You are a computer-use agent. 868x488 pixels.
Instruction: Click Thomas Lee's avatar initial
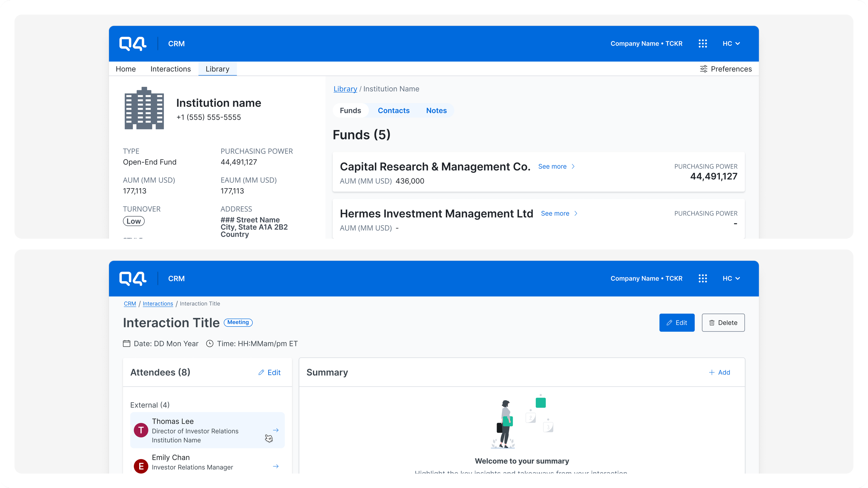click(141, 430)
